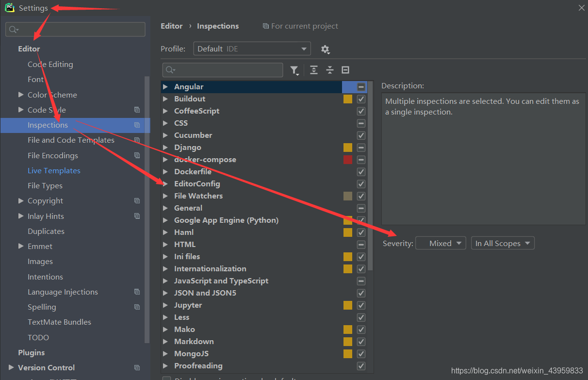Click the inspections list vertical scrollbar
Viewport: 588px width, 380px height.
click(371, 176)
